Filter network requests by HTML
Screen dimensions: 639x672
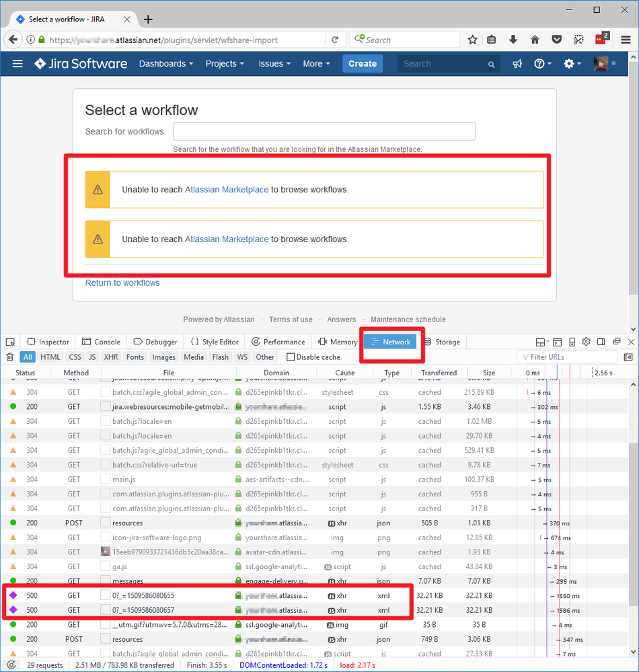point(50,357)
